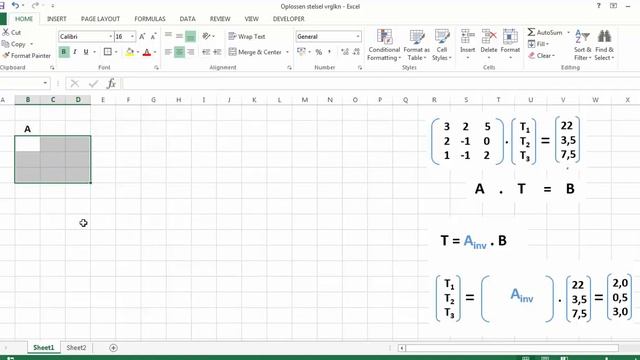The width and height of the screenshot is (640, 360).
Task: Open the DATA ribbon tab
Action: pos(187,19)
